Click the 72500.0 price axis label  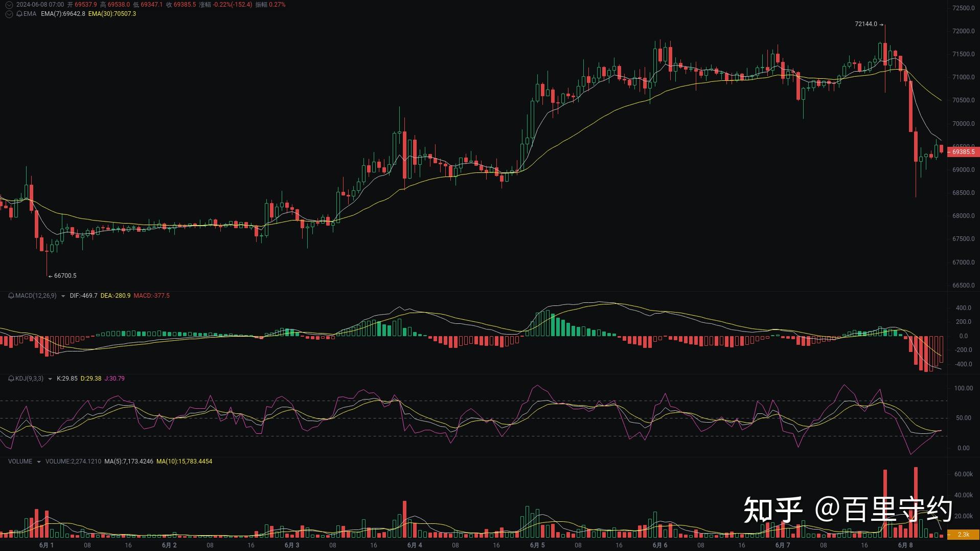[964, 8]
